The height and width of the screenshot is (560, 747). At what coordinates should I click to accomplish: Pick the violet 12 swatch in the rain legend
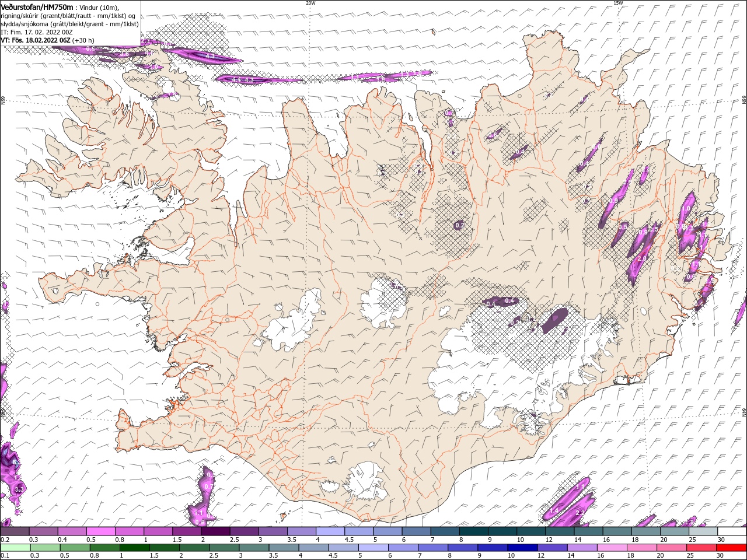pos(553,548)
